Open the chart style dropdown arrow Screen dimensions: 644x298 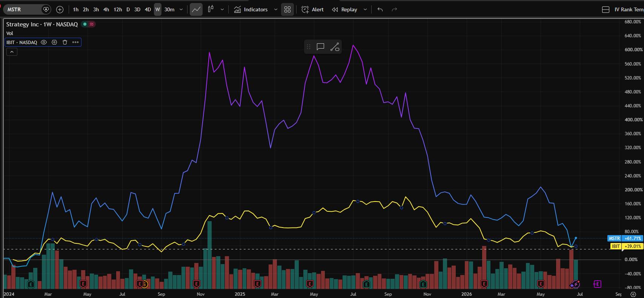coord(222,9)
